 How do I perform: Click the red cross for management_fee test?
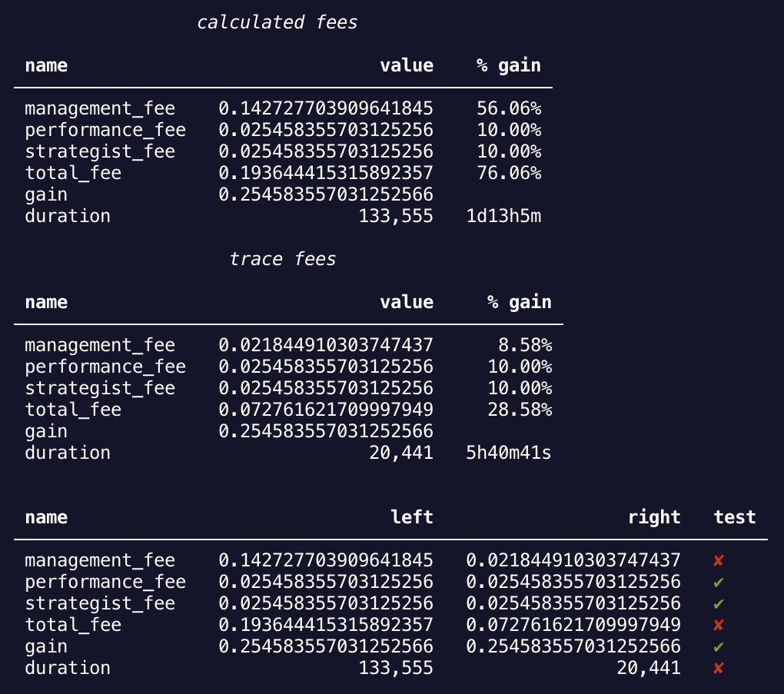coord(719,561)
